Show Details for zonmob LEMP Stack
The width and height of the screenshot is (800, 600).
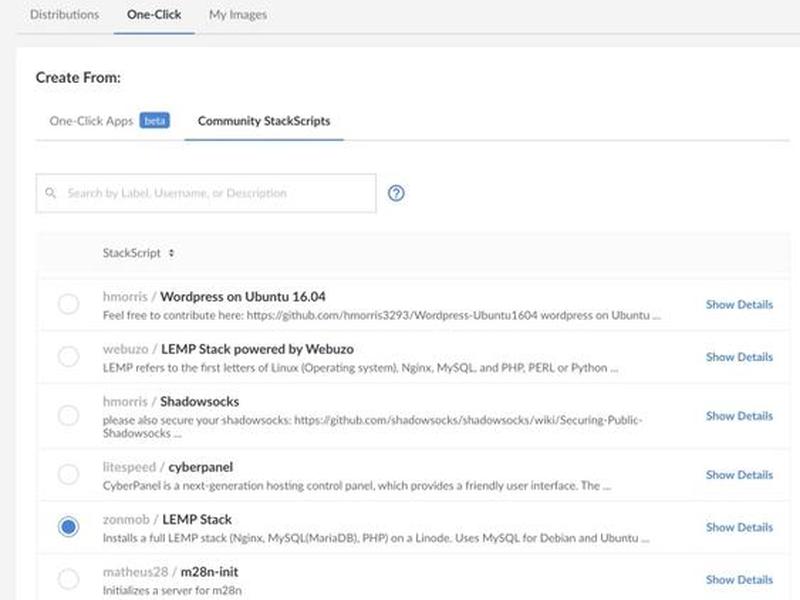pos(739,528)
